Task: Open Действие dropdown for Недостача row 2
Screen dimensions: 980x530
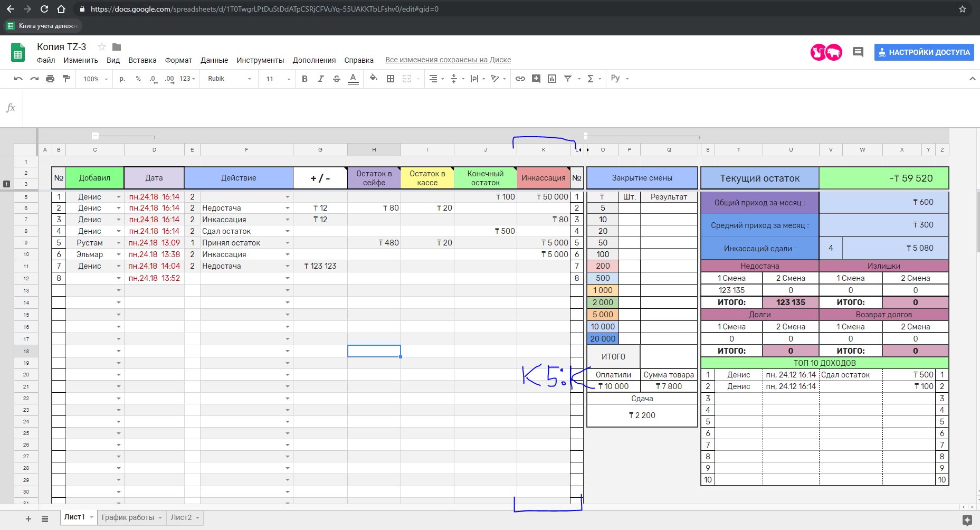Action: coord(288,208)
